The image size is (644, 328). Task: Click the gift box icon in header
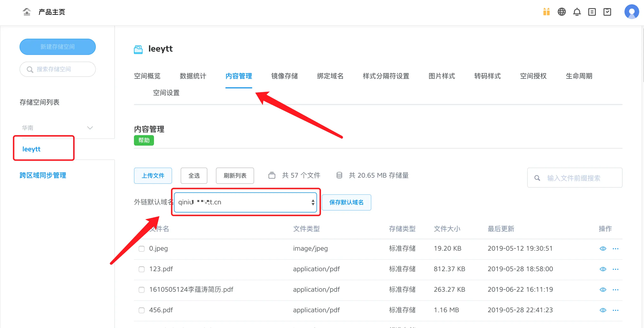tap(546, 12)
